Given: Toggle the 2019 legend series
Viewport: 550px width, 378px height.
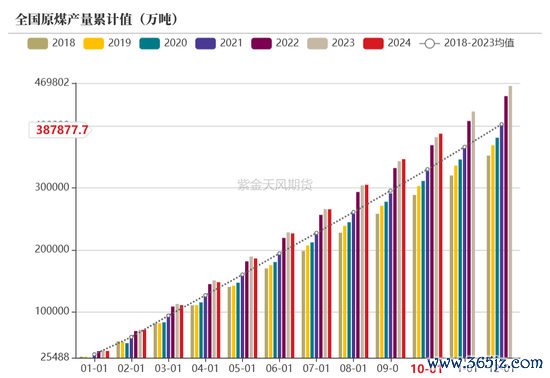Looking at the screenshot, I should (x=107, y=43).
